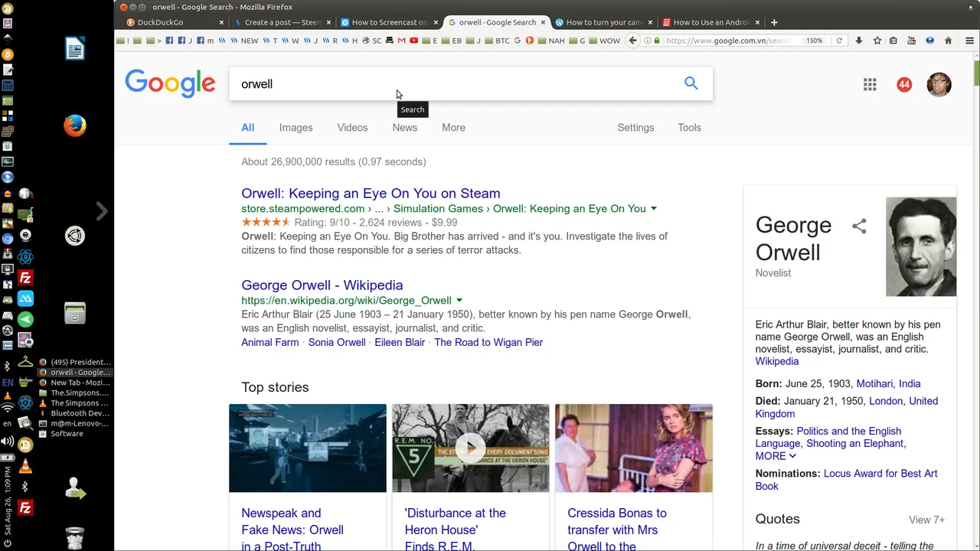The height and width of the screenshot is (551, 980).
Task: Open the Firefox hamburger menu
Action: point(969,41)
